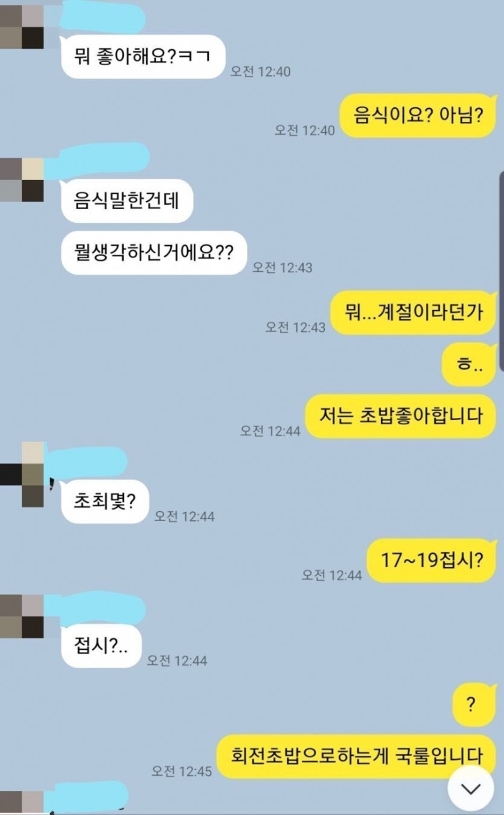This screenshot has width=504, height=815.
Task: Select the '17~19접시?' message bubble
Action: [432, 560]
